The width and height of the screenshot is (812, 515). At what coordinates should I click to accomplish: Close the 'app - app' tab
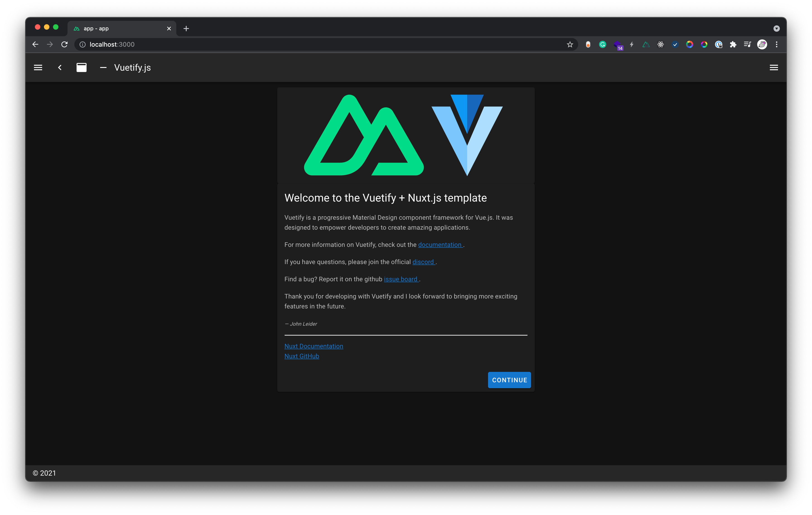tap(169, 29)
